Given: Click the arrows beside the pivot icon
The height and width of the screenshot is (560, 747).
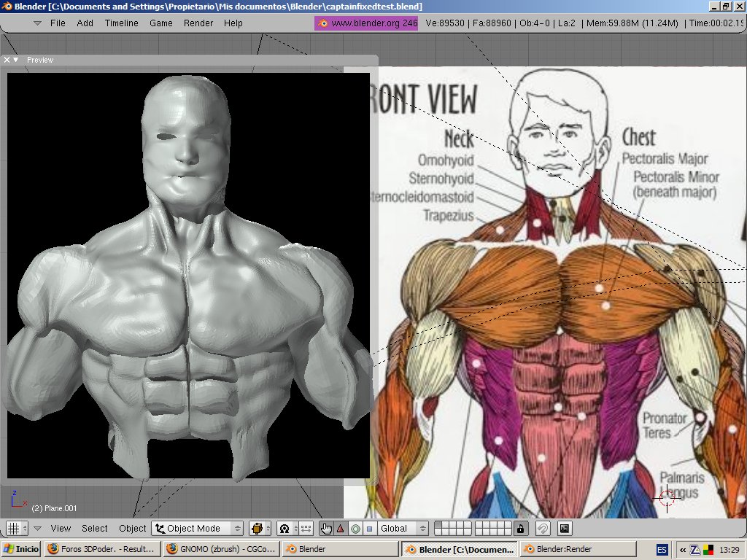Looking at the screenshot, I should point(295,529).
